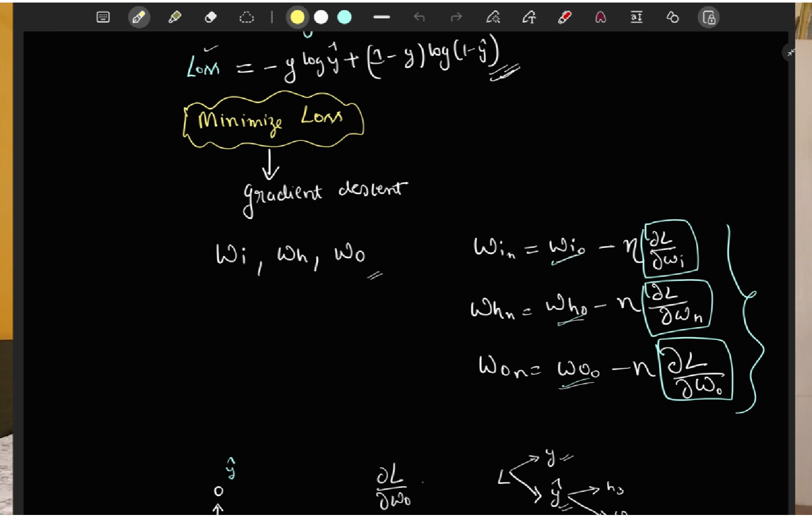Open the change style shapes tool
Image resolution: width=812 pixels, height=517 pixels.
(x=672, y=18)
